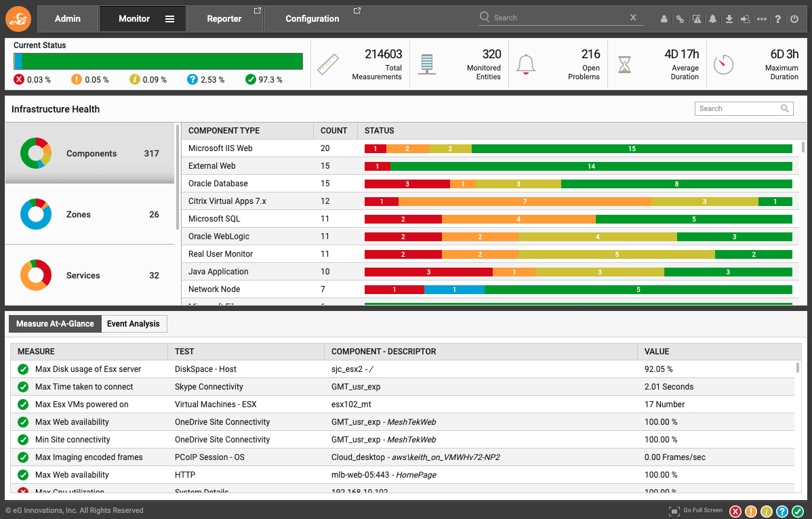The image size is (812, 519).
Task: Click the green normal icon next to 97.3 %
Action: click(x=251, y=79)
